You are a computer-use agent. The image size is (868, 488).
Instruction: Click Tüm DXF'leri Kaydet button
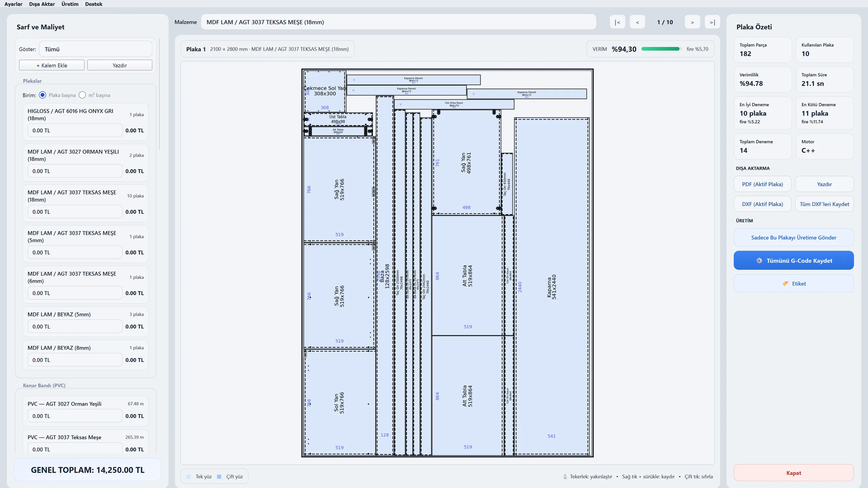[x=825, y=204]
